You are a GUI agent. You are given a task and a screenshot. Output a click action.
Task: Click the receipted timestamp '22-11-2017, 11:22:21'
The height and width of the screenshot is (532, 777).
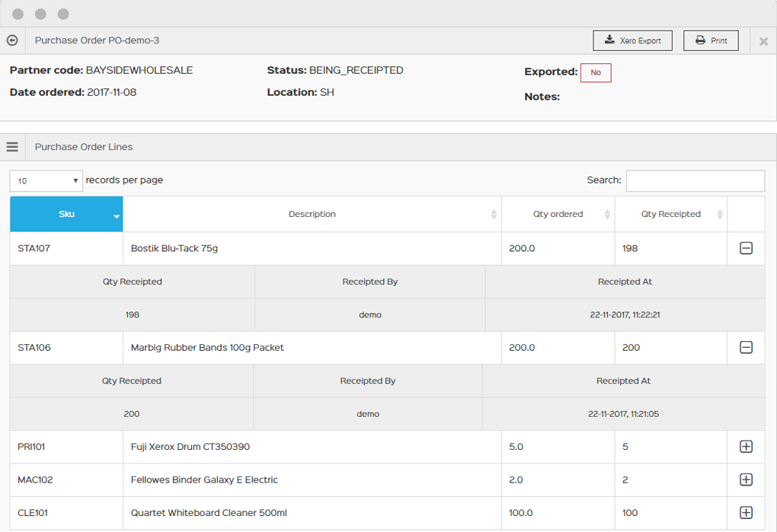click(x=625, y=315)
